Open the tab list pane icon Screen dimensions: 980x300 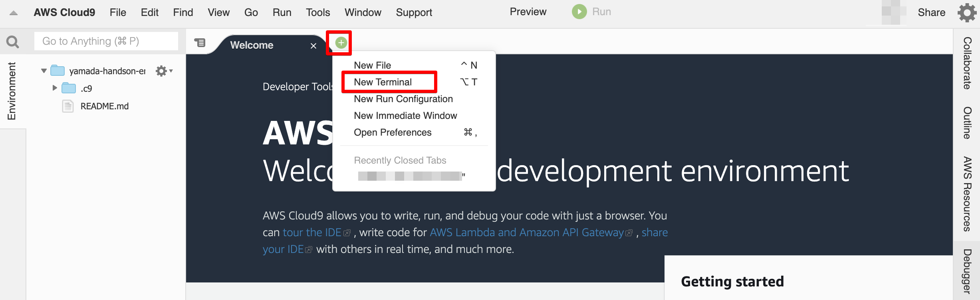(200, 42)
